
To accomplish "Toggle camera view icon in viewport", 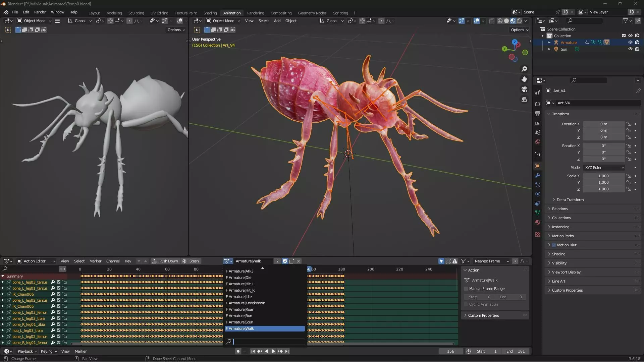I will (524, 89).
